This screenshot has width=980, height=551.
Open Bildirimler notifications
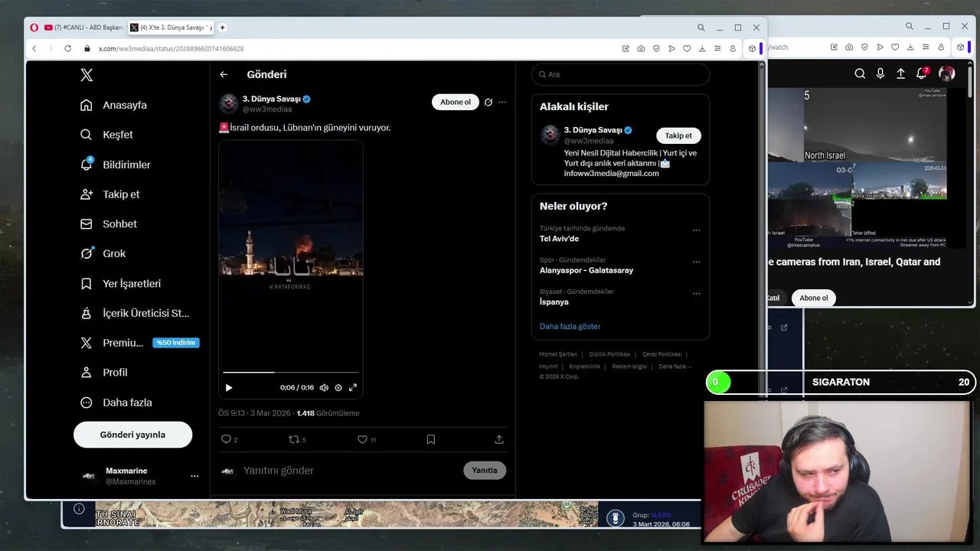115,165
